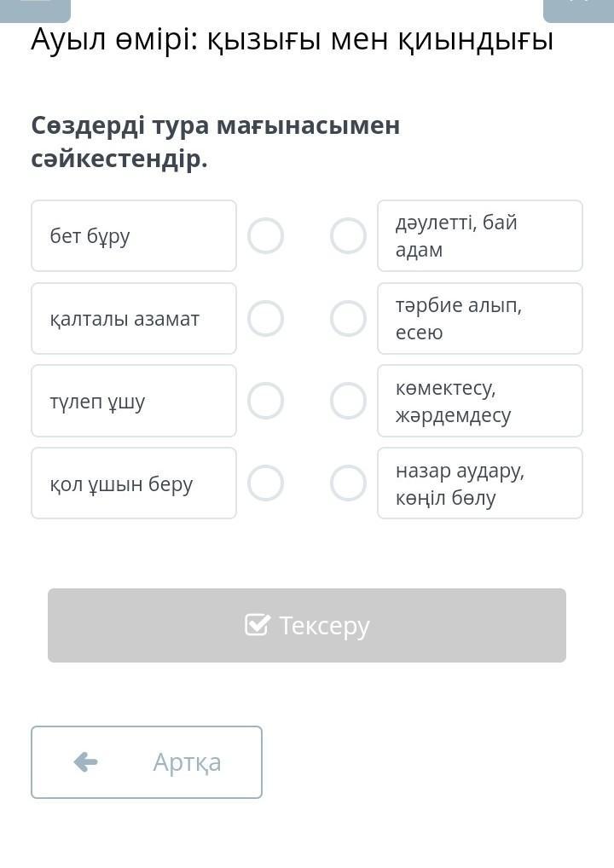Image resolution: width=614 pixels, height=868 pixels.
Task: Click the 'бет бұру' word card
Action: (134, 236)
